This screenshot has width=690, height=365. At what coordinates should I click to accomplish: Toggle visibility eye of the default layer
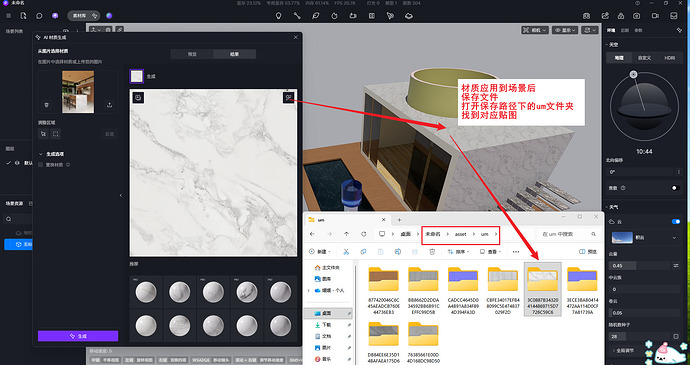tap(17, 163)
